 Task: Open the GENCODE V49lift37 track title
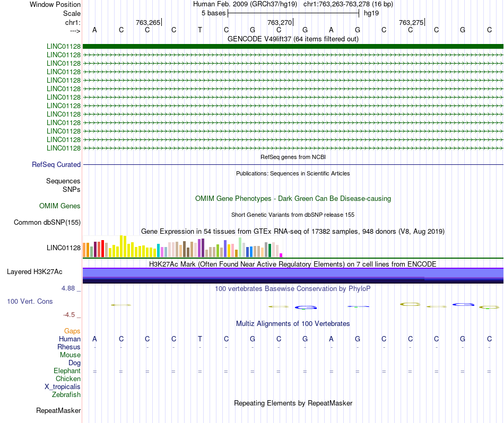293,39
